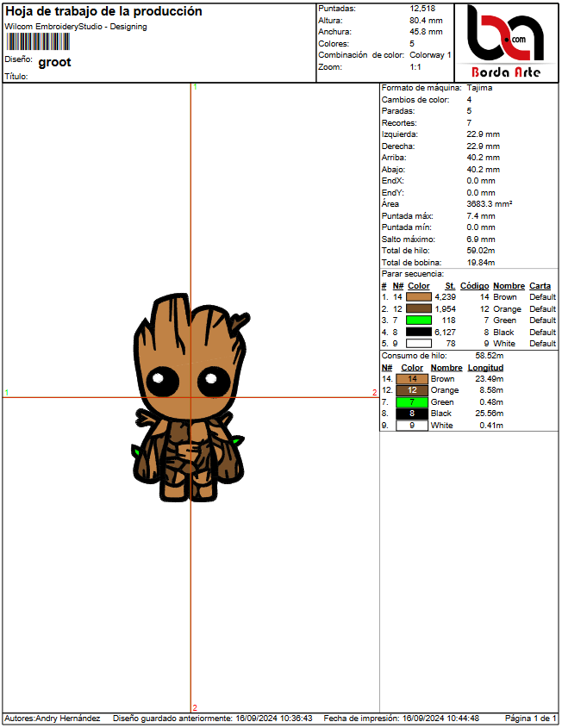The width and height of the screenshot is (562, 728).
Task: Click 'Wilcom EmbroideryStudio - Designing' text
Action: click(76, 27)
